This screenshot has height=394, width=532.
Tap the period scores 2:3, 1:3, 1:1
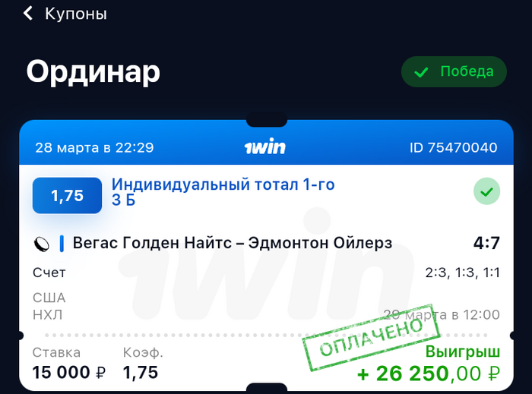tap(462, 273)
